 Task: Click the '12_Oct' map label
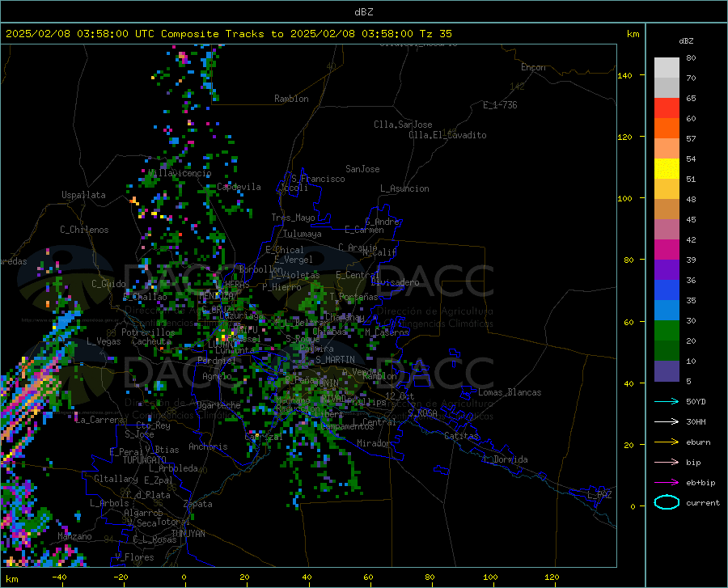400,396
